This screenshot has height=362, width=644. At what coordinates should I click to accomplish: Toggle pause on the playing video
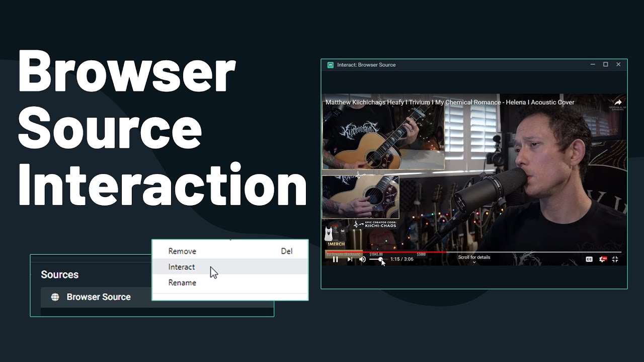tap(336, 259)
